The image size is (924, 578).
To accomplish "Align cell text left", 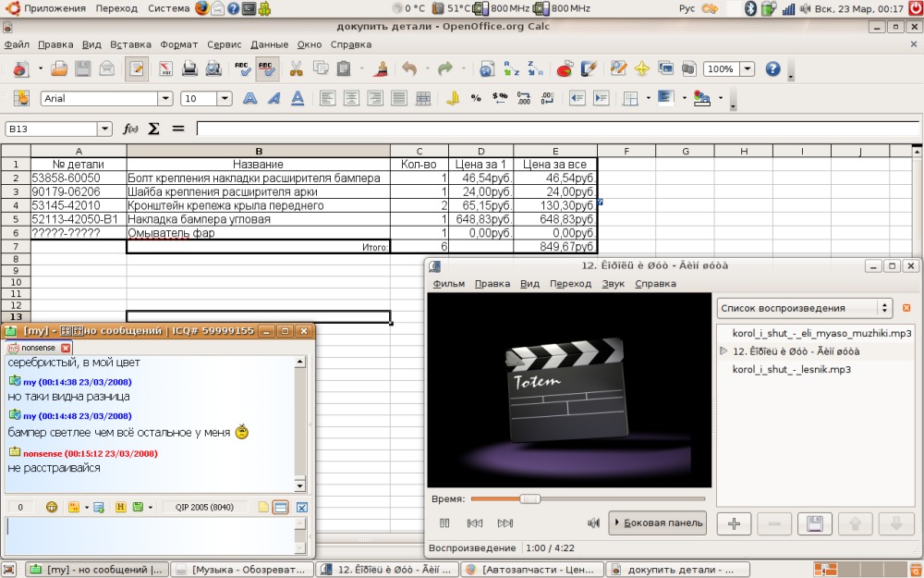I will [x=327, y=99].
